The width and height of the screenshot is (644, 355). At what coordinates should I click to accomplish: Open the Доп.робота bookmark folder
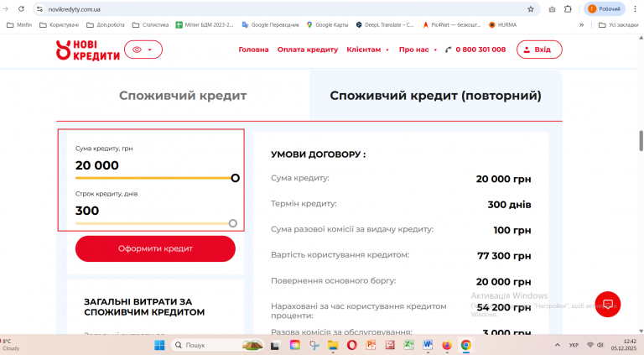(x=106, y=24)
